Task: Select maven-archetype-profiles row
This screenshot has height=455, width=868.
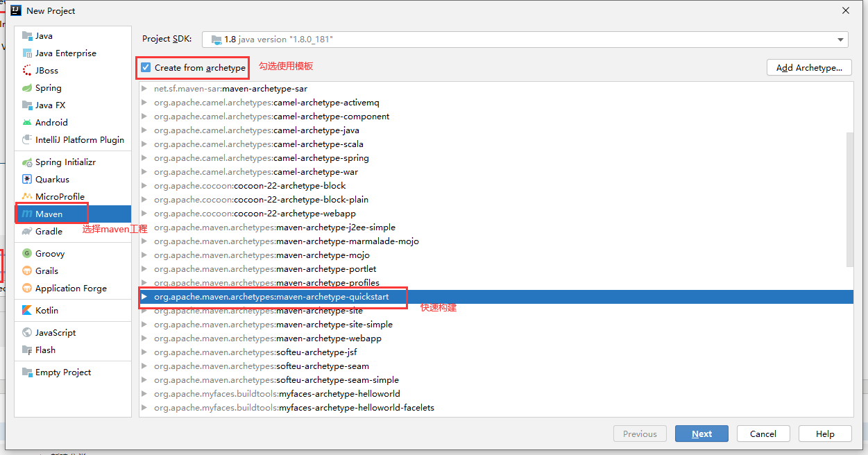Action: coord(496,283)
